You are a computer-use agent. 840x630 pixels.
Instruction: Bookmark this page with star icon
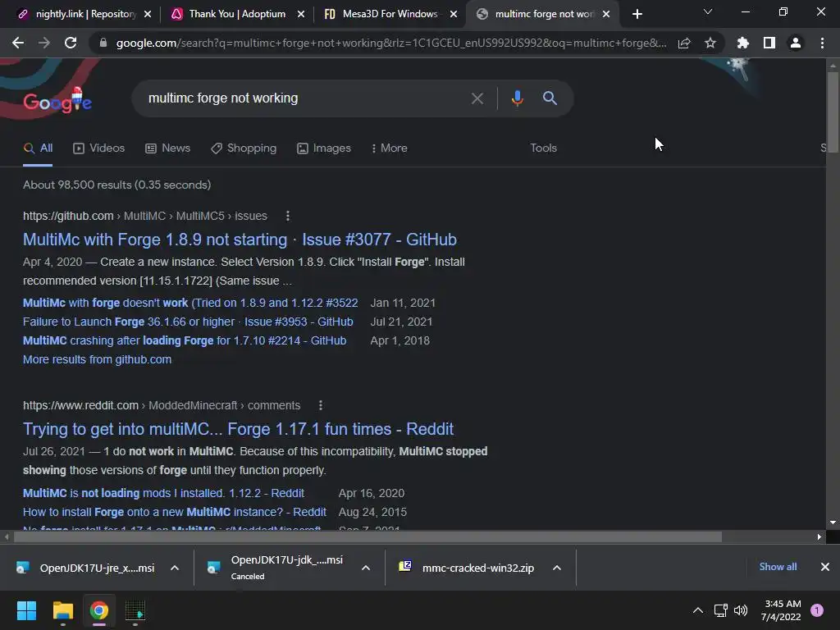point(710,43)
